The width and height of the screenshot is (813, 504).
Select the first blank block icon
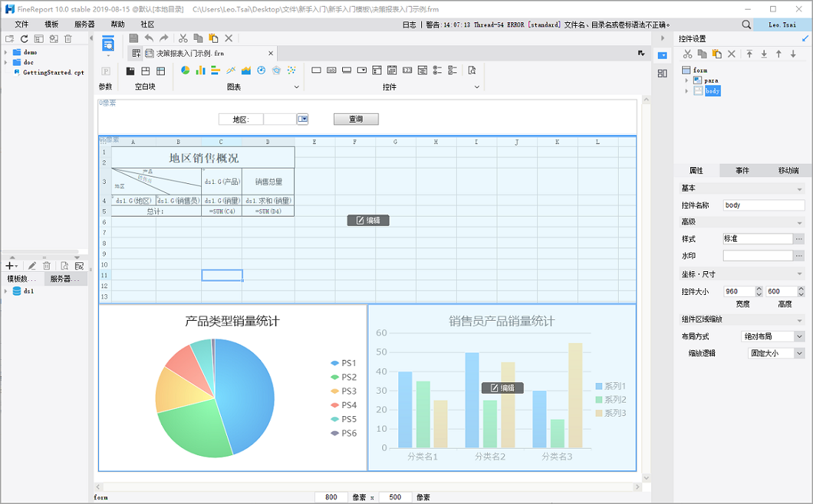click(x=131, y=70)
